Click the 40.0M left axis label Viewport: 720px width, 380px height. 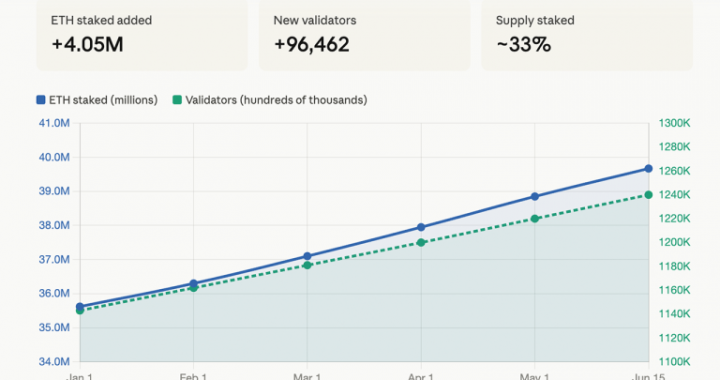(x=54, y=157)
